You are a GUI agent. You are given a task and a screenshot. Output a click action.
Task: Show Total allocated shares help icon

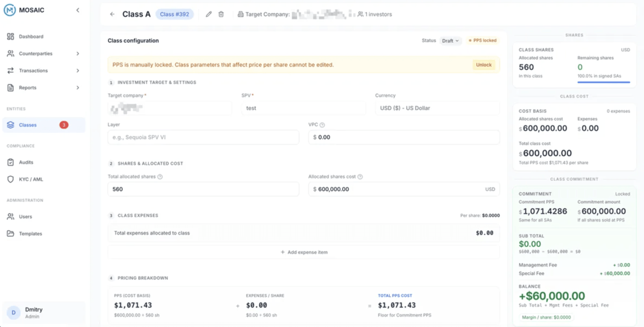coord(160,177)
